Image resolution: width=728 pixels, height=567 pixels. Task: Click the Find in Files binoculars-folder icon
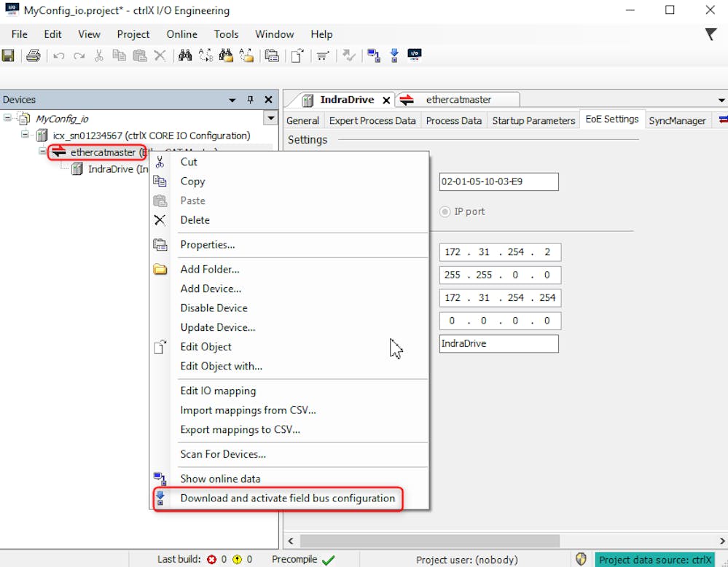[x=226, y=55]
